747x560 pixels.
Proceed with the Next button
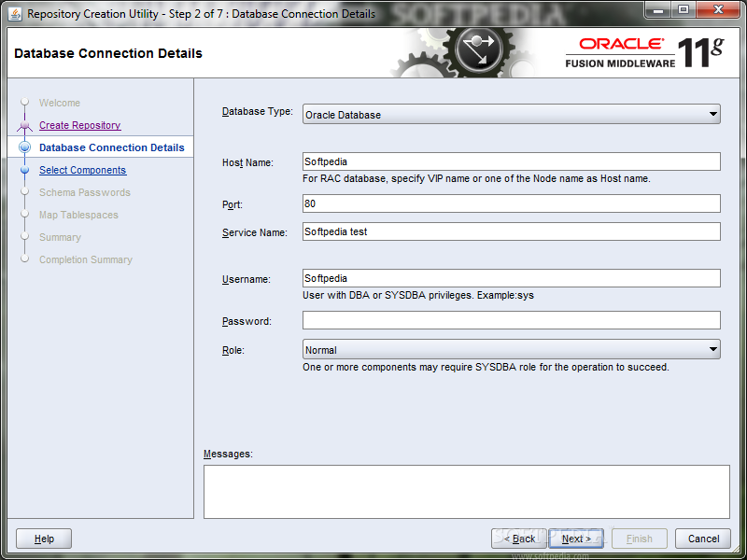(576, 539)
